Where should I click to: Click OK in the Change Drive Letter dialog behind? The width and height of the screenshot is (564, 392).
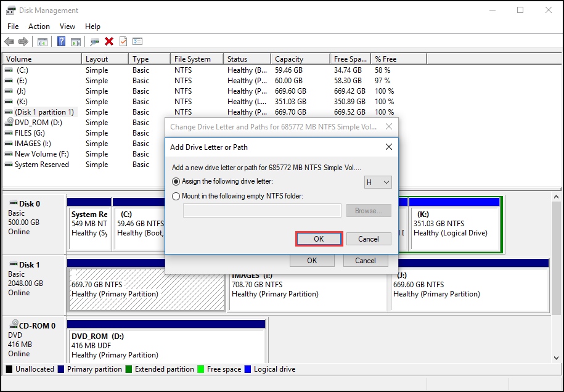click(312, 261)
